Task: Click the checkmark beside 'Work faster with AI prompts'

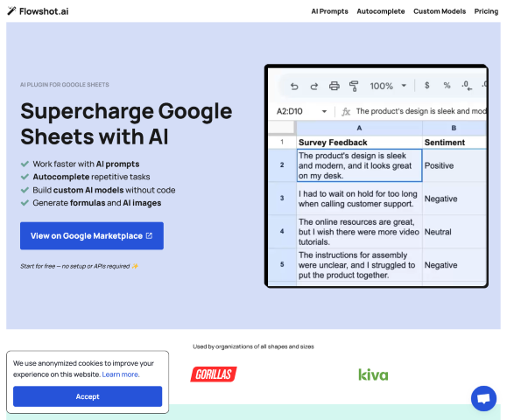Action: click(25, 164)
